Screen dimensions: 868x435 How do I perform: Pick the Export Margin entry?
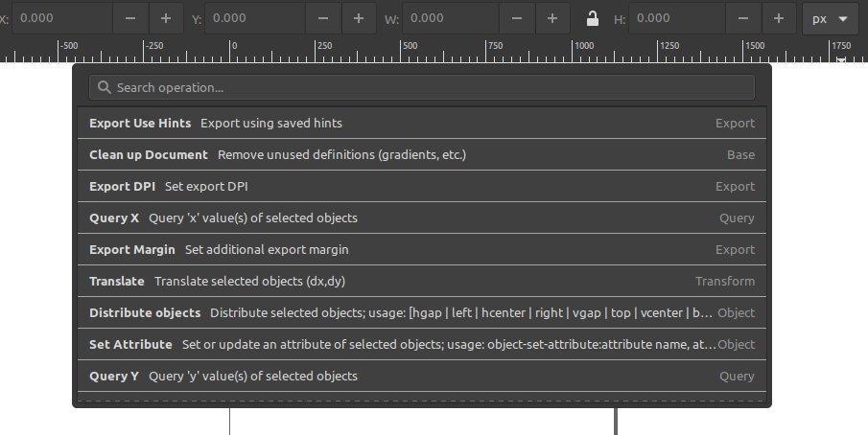tap(422, 249)
